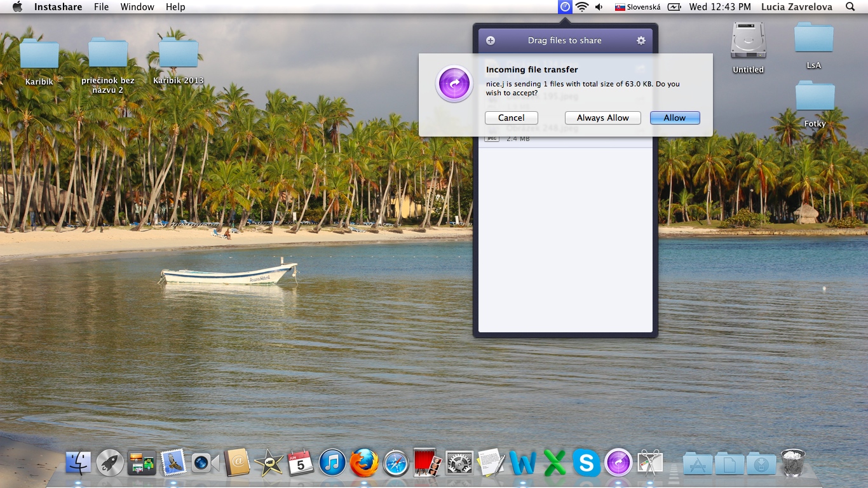
Task: Open Mission Control from the Dock
Action: pos(142,463)
